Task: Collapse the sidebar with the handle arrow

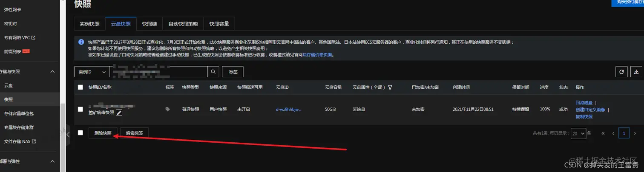Action: pos(68,134)
